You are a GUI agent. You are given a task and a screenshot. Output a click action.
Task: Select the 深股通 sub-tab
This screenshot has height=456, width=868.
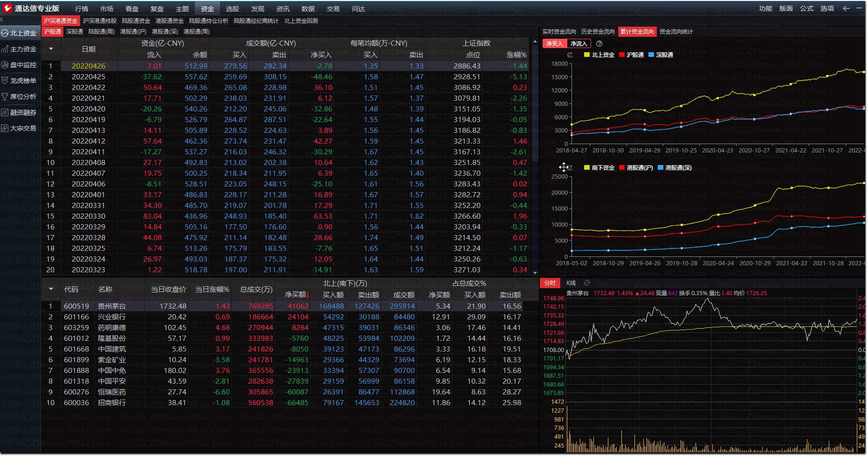75,32
